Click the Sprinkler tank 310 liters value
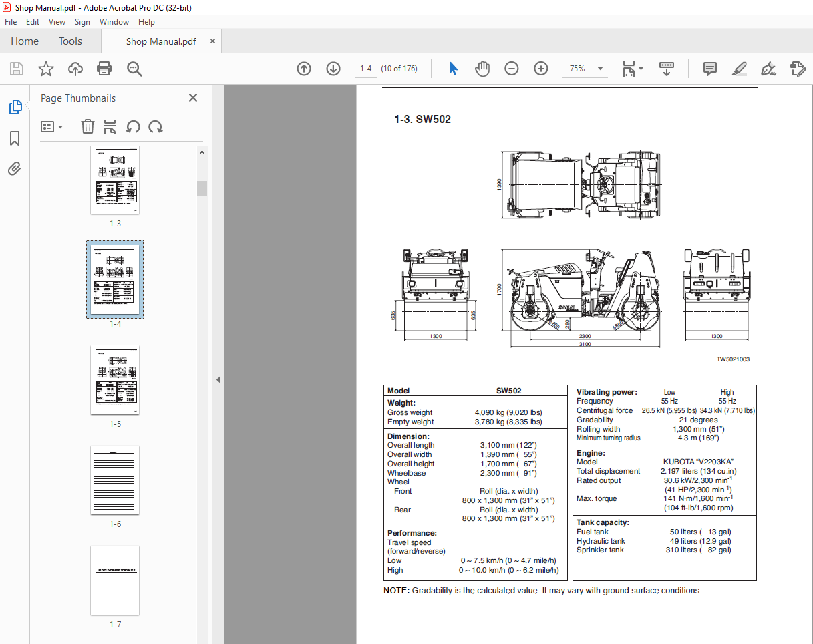813x644 pixels. 699,550
